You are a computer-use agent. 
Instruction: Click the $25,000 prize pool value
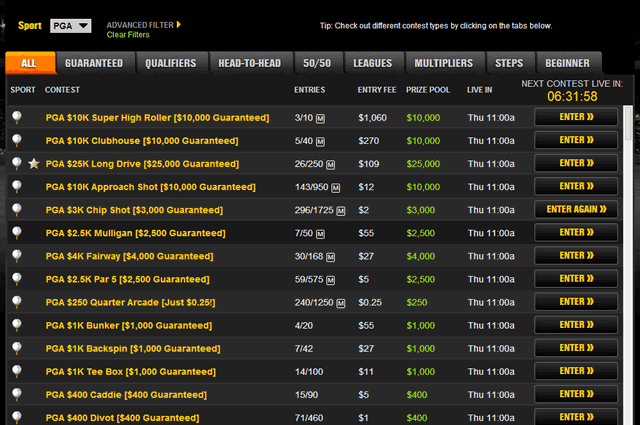click(423, 164)
